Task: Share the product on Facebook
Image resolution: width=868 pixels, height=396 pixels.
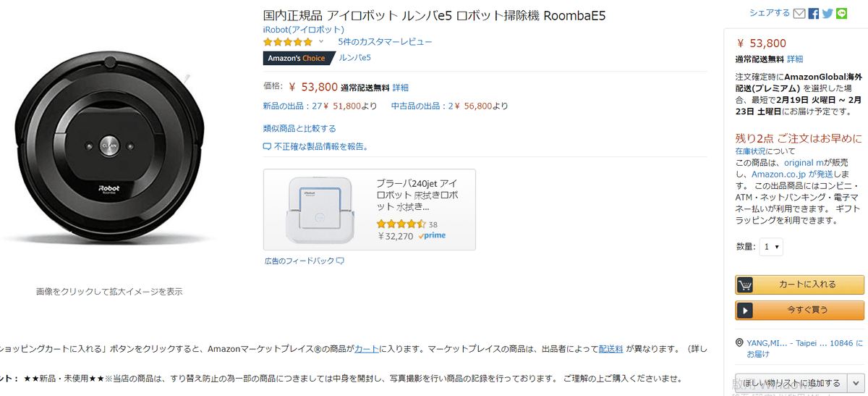Action: [814, 13]
